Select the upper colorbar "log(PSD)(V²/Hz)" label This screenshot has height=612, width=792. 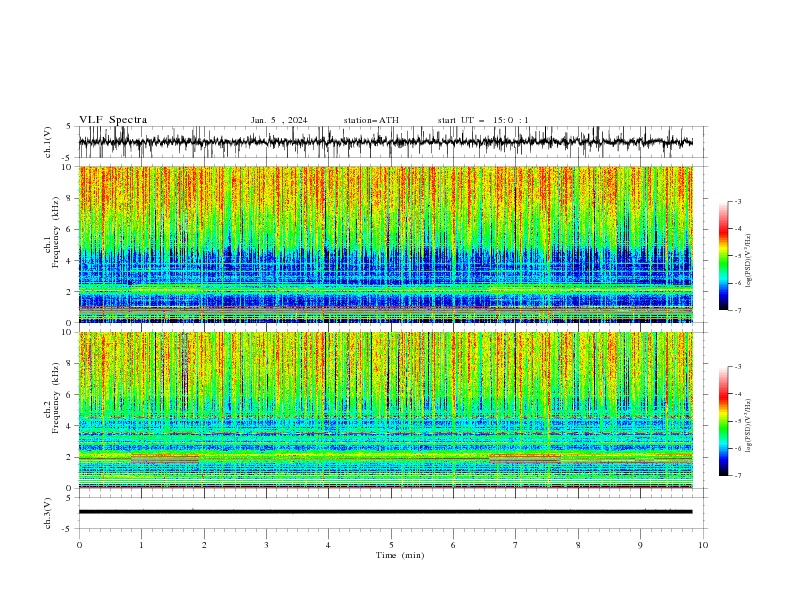coord(749,261)
